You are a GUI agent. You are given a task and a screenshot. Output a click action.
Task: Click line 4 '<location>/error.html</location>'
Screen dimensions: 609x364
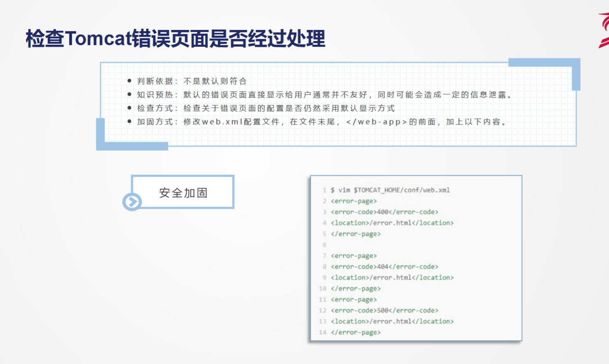click(x=392, y=223)
